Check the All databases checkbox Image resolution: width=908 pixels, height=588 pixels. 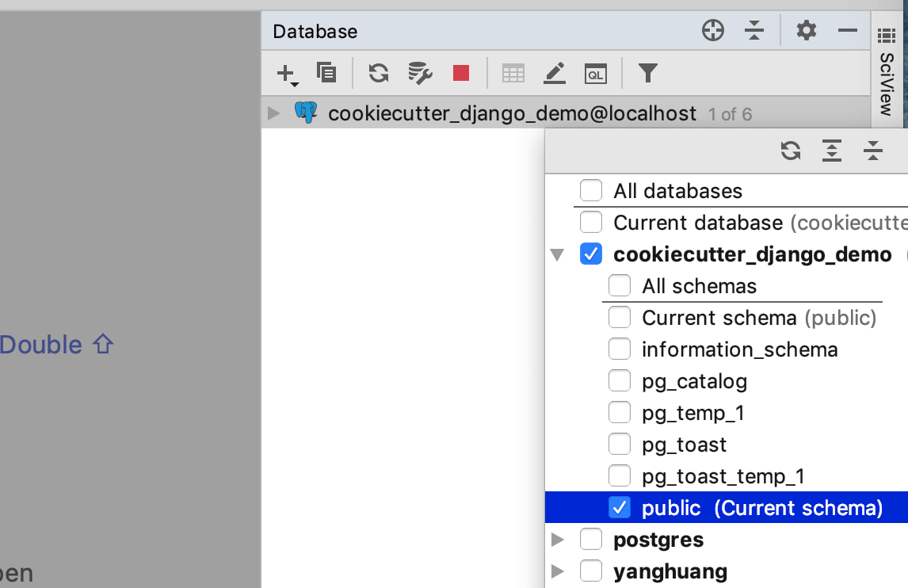pyautogui.click(x=591, y=190)
